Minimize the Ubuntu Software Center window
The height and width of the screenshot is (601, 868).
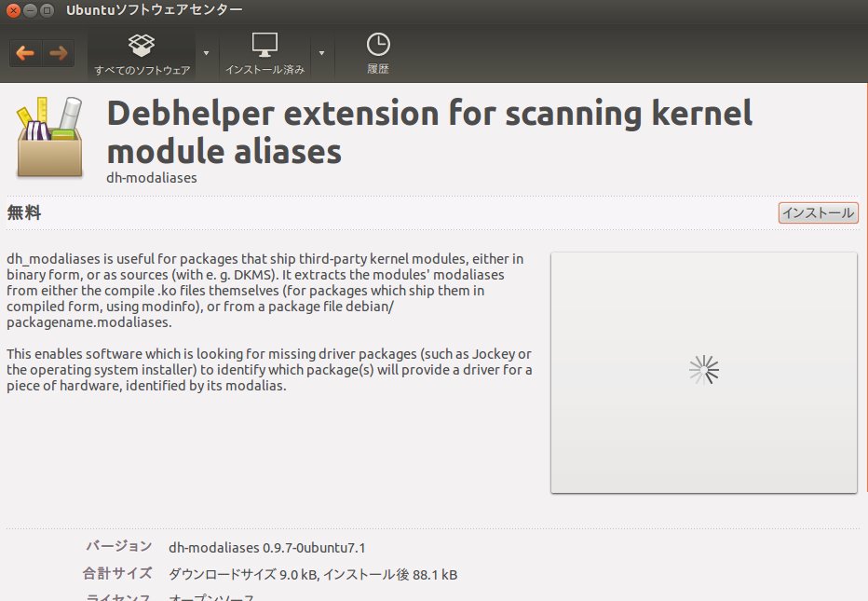coord(31,10)
